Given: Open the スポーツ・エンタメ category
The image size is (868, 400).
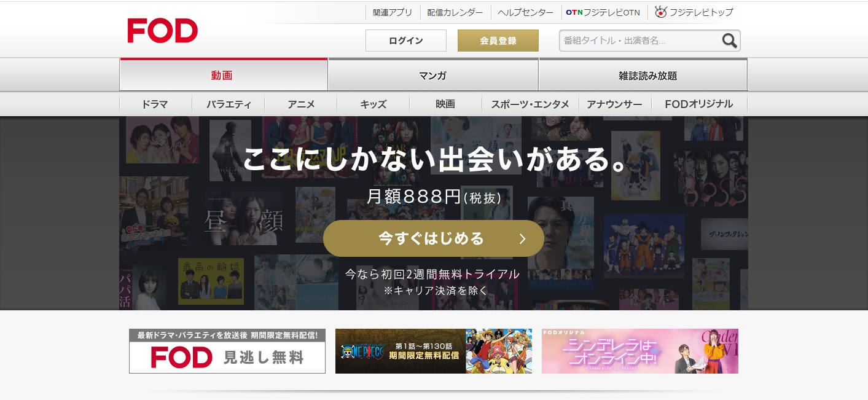Looking at the screenshot, I should (530, 104).
